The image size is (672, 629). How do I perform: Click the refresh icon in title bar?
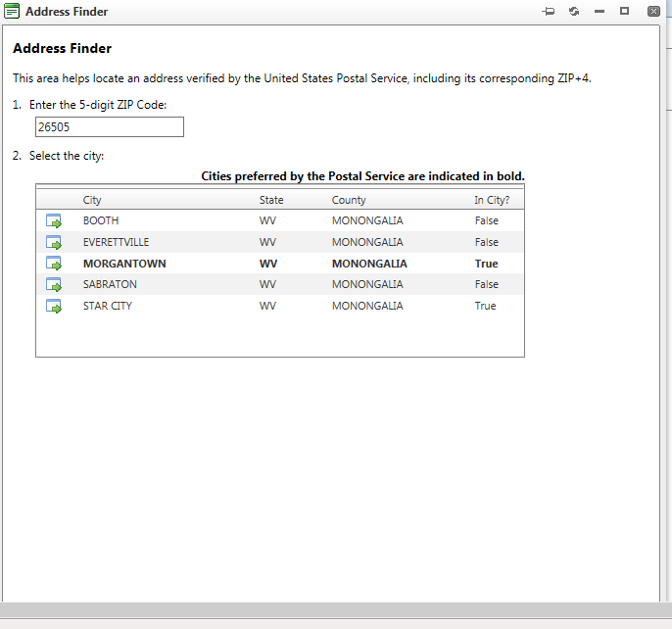(x=574, y=12)
